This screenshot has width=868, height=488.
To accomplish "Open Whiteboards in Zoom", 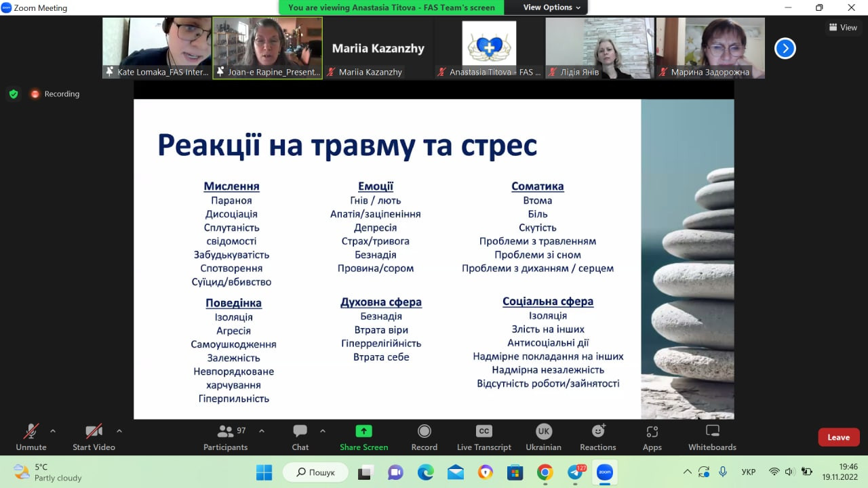I will pyautogui.click(x=712, y=437).
